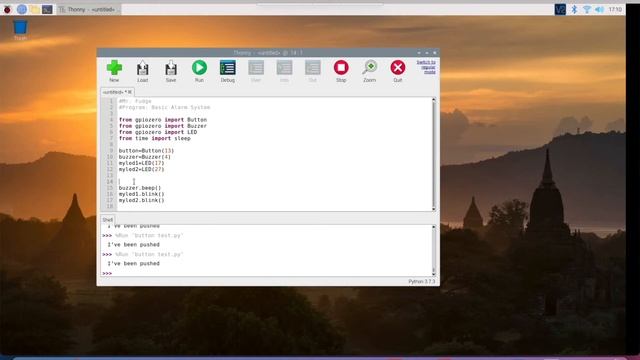Quit Thonny using Quit button
Image resolution: width=640 pixels, height=360 pixels.
[398, 71]
